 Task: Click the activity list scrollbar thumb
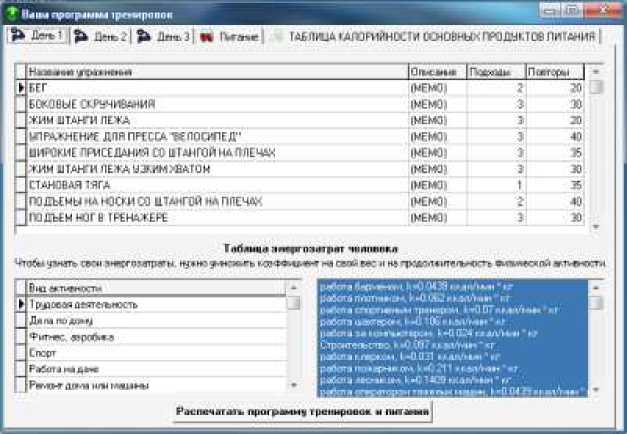pyautogui.click(x=294, y=302)
